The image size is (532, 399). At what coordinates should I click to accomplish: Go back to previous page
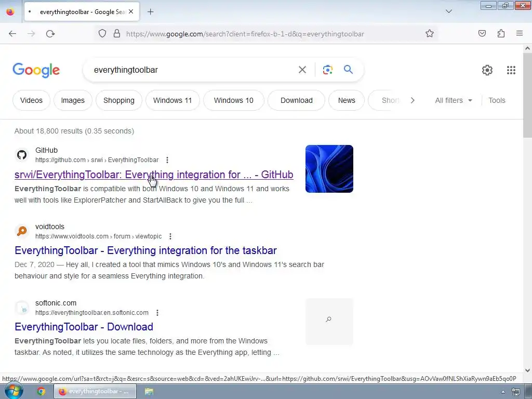tap(12, 34)
